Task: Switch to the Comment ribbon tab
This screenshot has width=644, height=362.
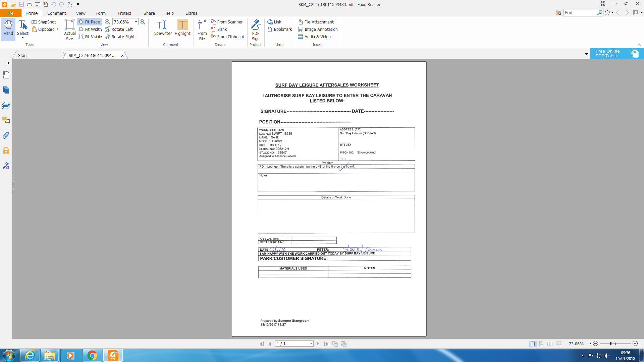Action: tap(56, 13)
